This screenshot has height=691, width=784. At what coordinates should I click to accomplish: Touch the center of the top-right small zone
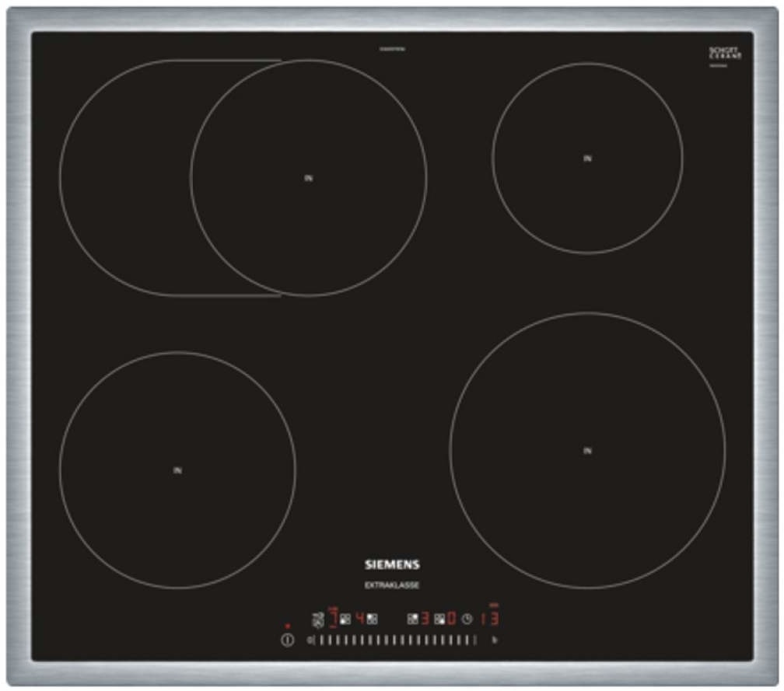click(587, 158)
